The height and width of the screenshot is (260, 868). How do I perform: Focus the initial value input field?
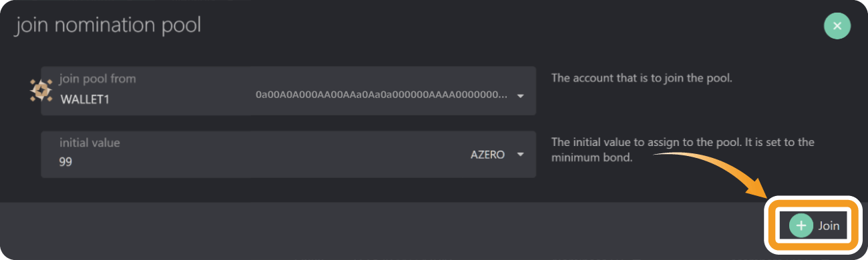click(288, 154)
